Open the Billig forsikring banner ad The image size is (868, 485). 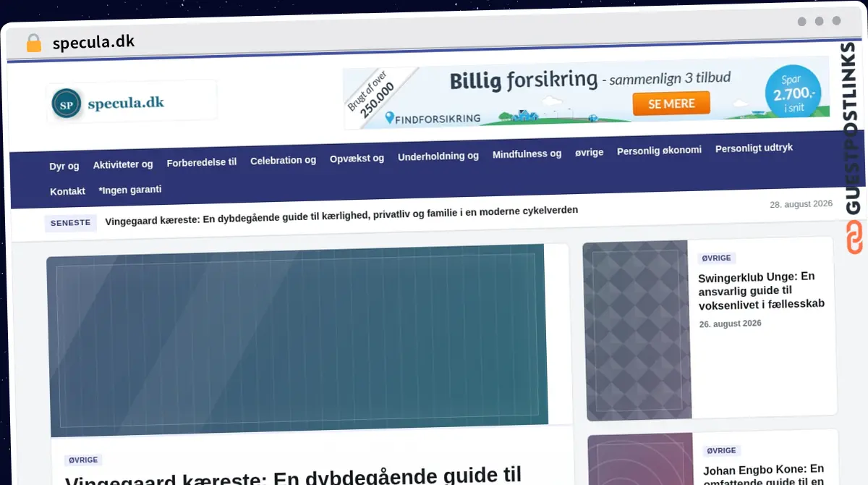tap(586, 93)
